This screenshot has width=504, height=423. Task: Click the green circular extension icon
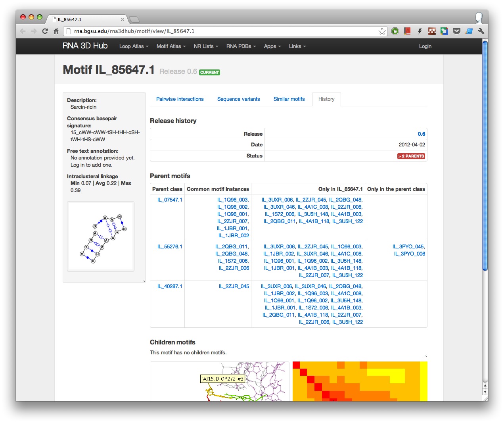(395, 31)
